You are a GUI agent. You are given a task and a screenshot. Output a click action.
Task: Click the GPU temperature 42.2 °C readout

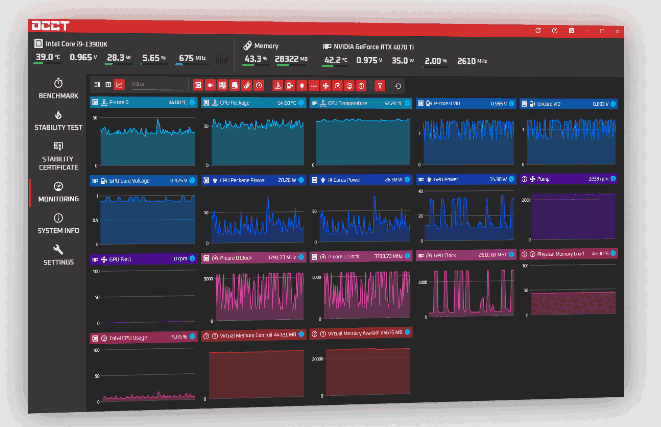(x=336, y=60)
